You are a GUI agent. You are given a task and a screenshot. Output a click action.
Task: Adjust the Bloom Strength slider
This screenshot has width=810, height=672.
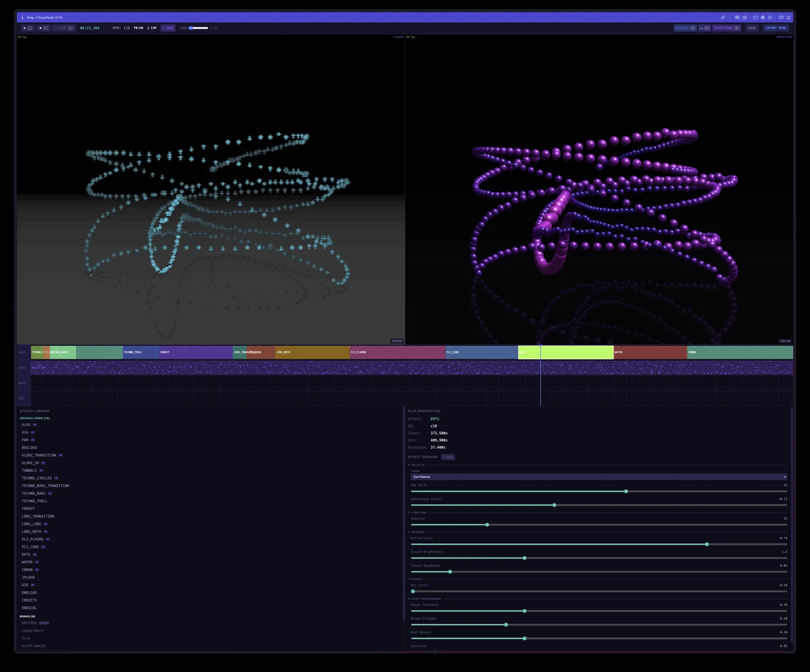(x=599, y=625)
